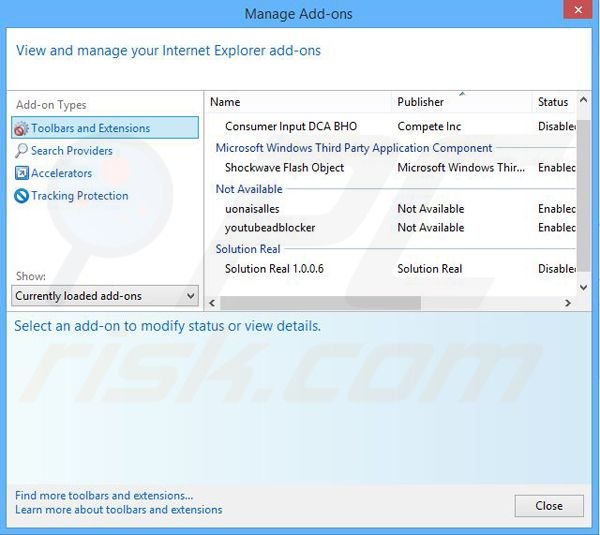Click the Microsoft Windows Third Party Application Component group header
600x535 pixels.
click(354, 148)
